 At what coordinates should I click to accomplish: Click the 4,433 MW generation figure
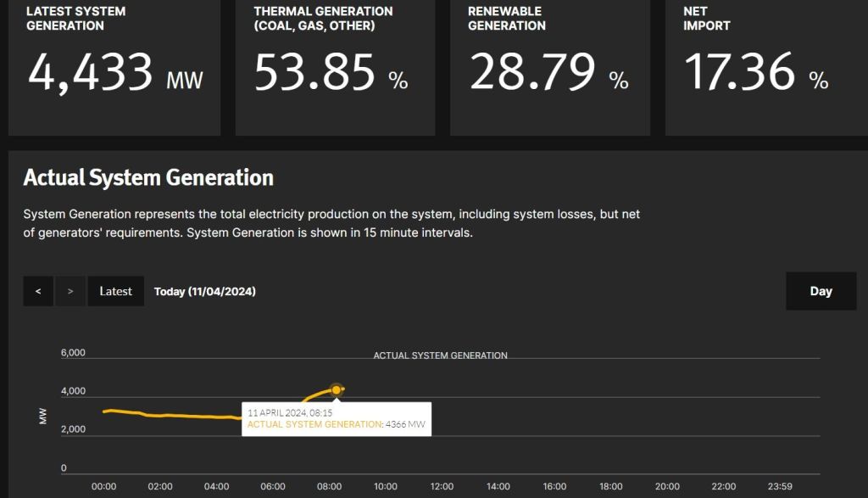(x=115, y=73)
